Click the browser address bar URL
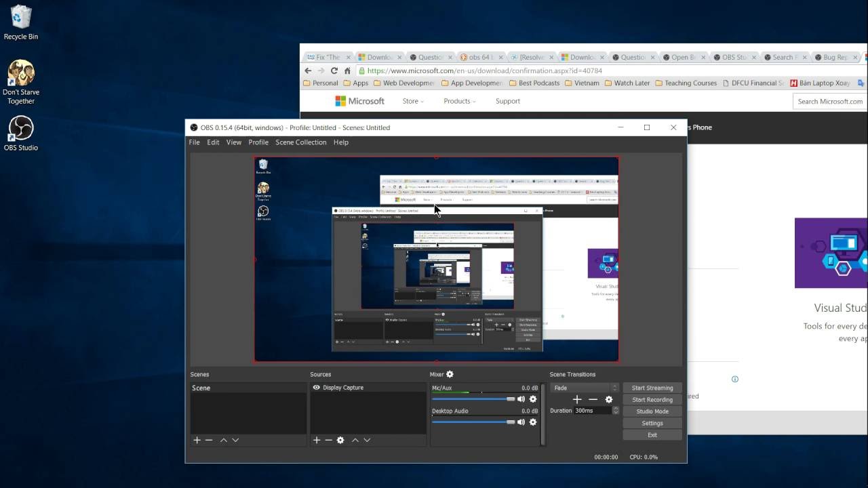Image resolution: width=868 pixels, height=488 pixels. (x=484, y=70)
